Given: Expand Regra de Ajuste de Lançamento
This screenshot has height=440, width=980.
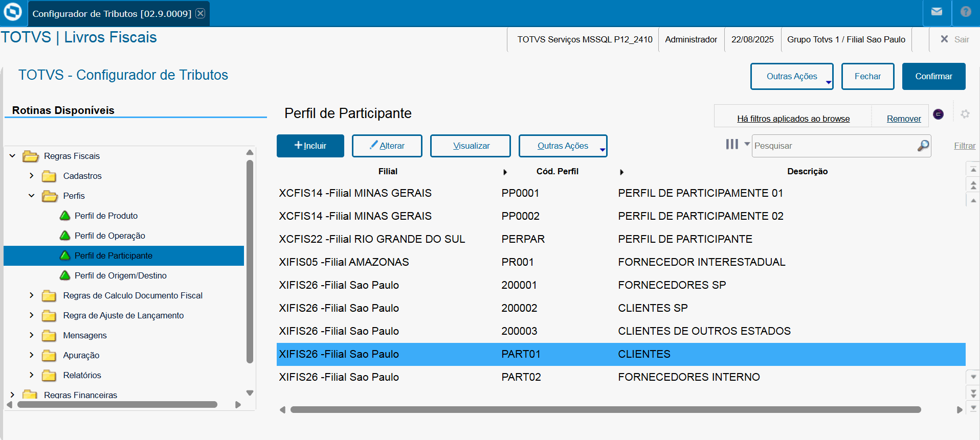Looking at the screenshot, I should point(32,315).
